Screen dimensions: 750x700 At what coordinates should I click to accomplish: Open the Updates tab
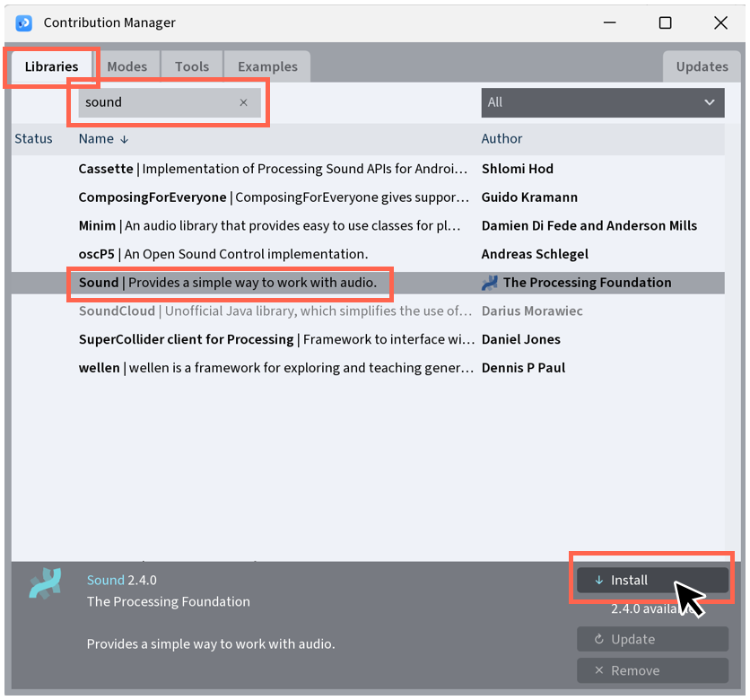click(x=702, y=66)
